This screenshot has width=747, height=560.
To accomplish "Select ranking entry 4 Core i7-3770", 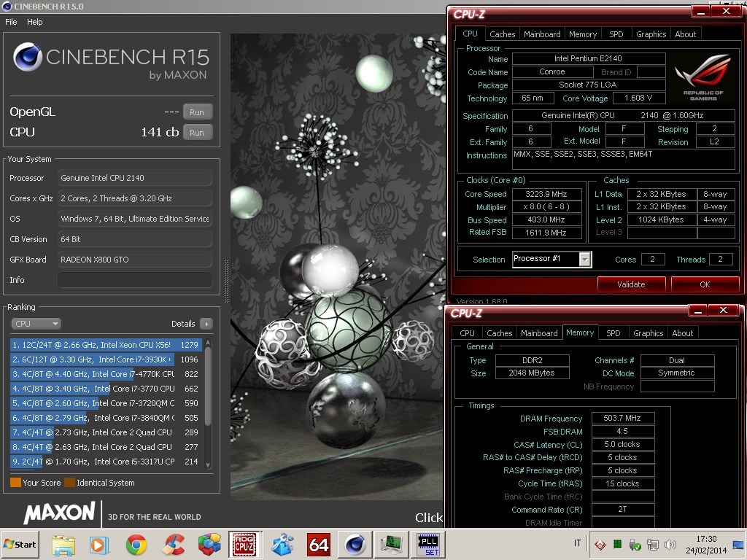I will pyautogui.click(x=106, y=389).
